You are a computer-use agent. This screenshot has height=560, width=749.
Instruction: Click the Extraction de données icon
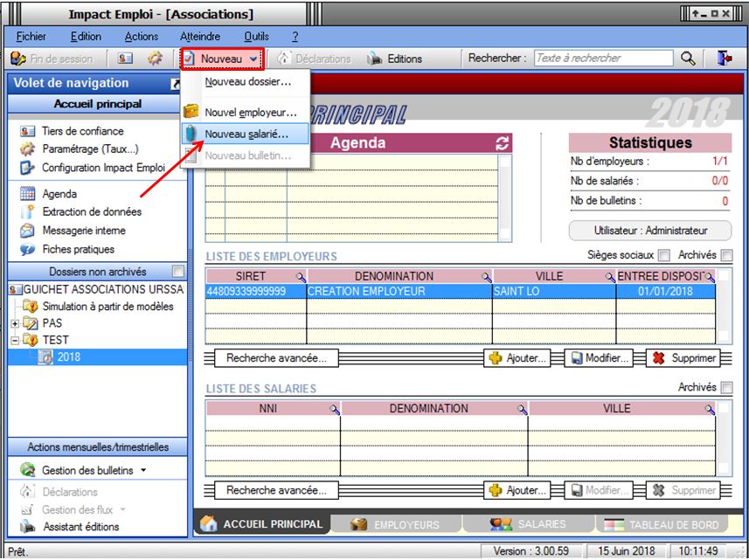pyautogui.click(x=27, y=212)
